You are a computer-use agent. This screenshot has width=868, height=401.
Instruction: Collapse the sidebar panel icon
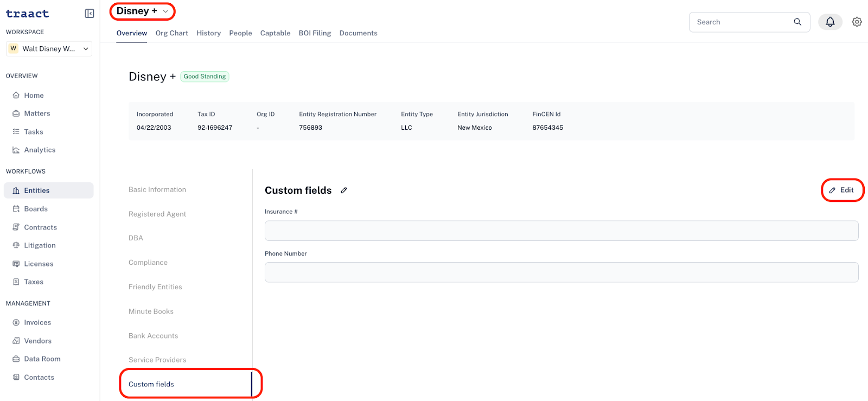tap(90, 14)
